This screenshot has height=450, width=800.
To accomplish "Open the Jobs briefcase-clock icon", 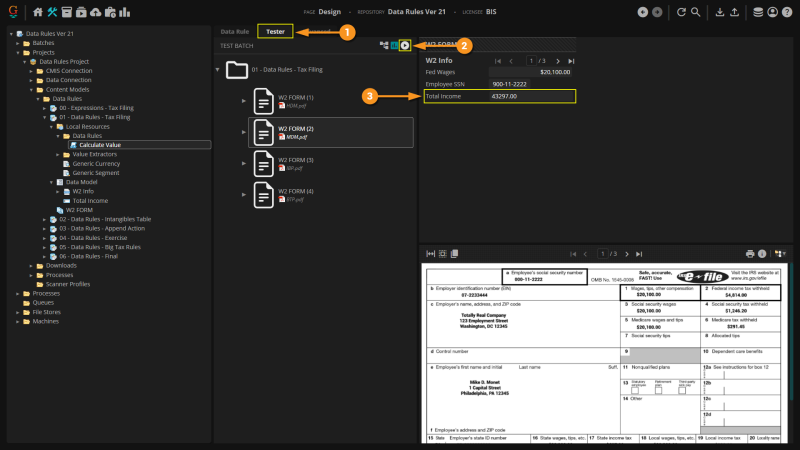I will (110, 12).
